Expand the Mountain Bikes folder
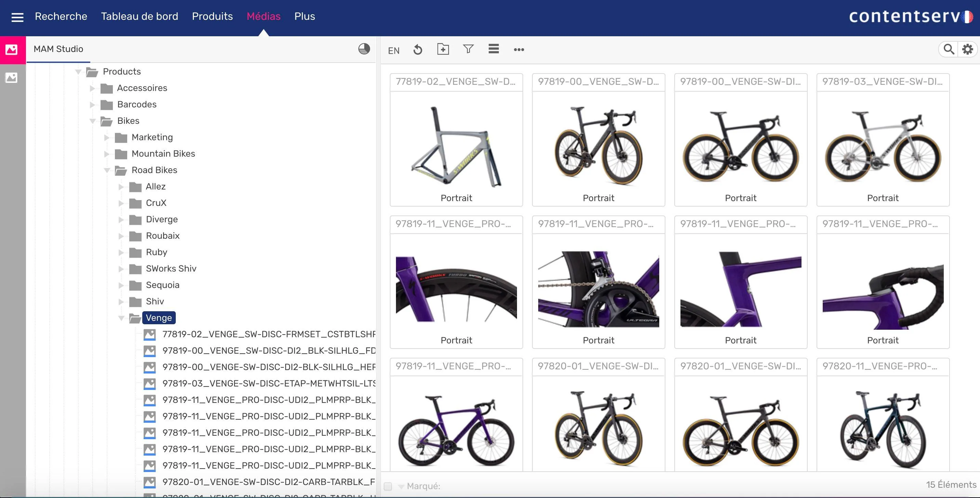Image resolution: width=980 pixels, height=498 pixels. 107,154
